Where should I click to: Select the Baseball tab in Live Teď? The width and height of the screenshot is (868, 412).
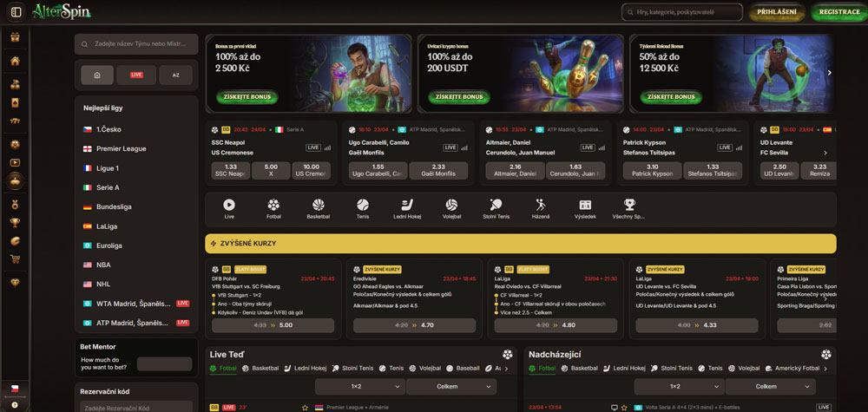point(463,368)
